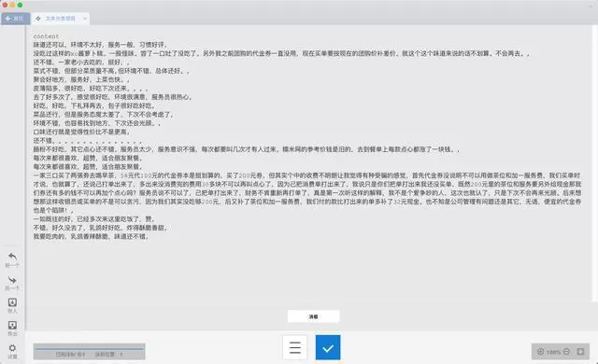
Task: Go to the previous item using the back arrow
Action: [x=12, y=257]
